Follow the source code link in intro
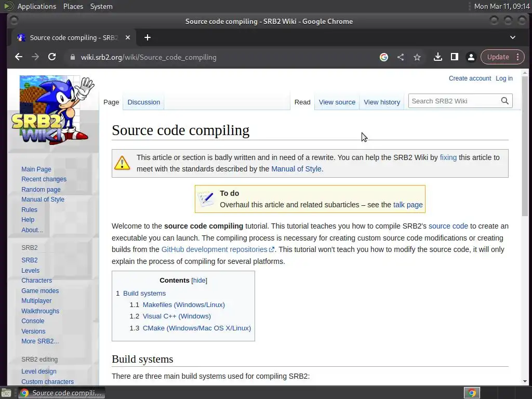This screenshot has height=399, width=532. click(448, 227)
